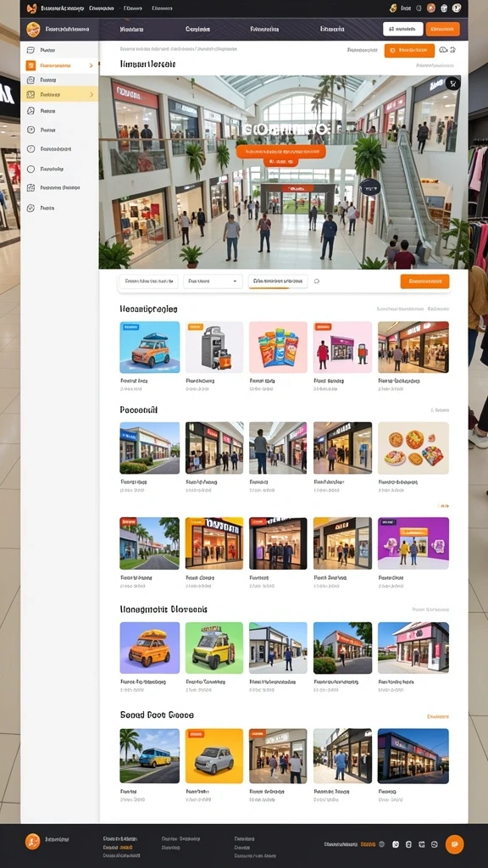Viewport: 488px width, 868px height.
Task: Click the orange search button at the filter bar's right
Action: 425,281
